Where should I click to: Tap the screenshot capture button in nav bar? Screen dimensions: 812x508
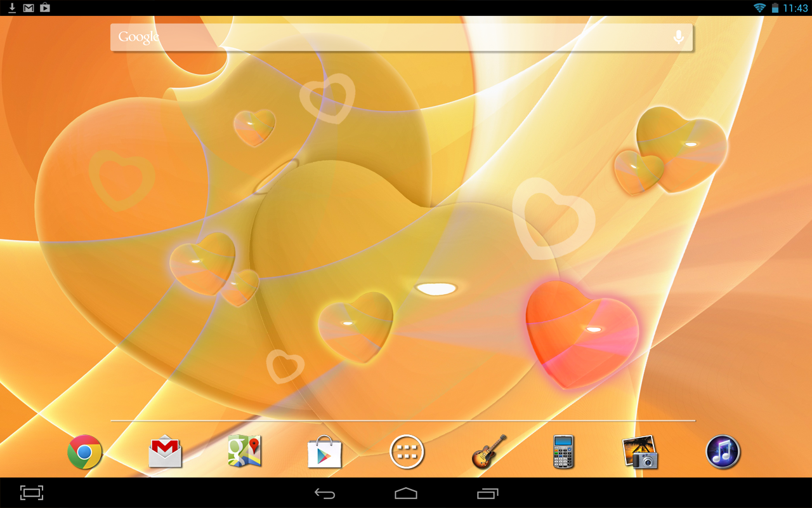(32, 493)
